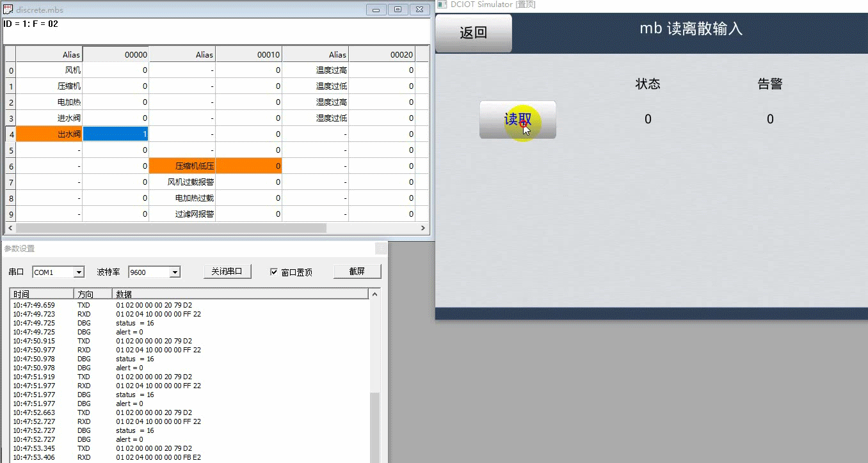Image resolution: width=868 pixels, height=463 pixels.
Task: Click the 数据 log column header
Action: (x=241, y=294)
